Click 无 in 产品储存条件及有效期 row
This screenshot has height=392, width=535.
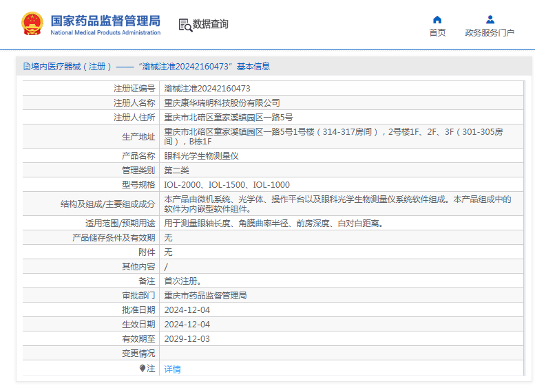(x=168, y=237)
